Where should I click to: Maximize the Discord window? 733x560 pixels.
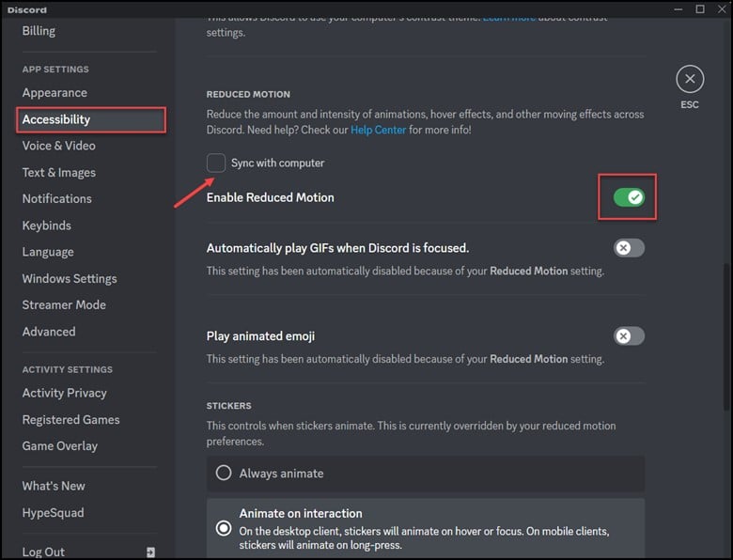pos(700,9)
